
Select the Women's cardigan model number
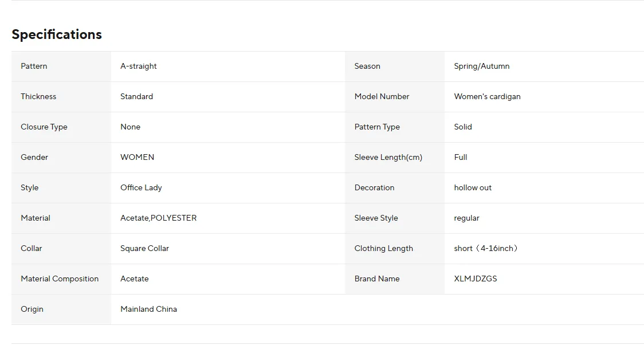click(x=487, y=96)
